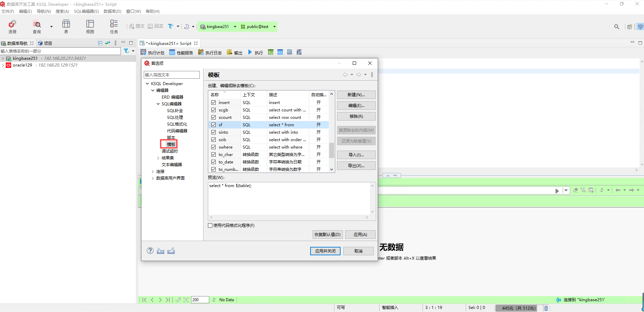The height and width of the screenshot is (312, 644).
Task: Click the 表 (Table) toolbar icon
Action: pyautogui.click(x=66, y=26)
